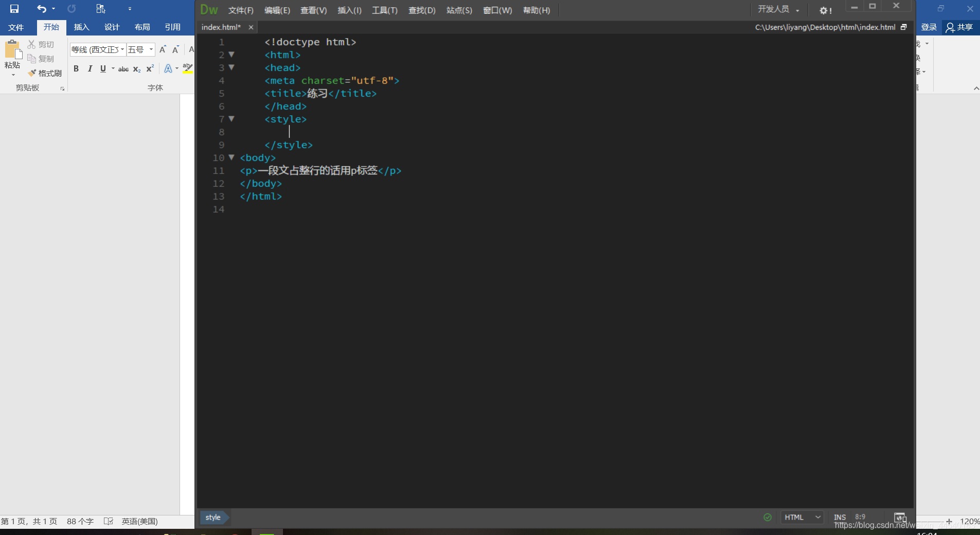Viewport: 980px width, 535px height.
Task: Toggle italic formatting
Action: 90,69
